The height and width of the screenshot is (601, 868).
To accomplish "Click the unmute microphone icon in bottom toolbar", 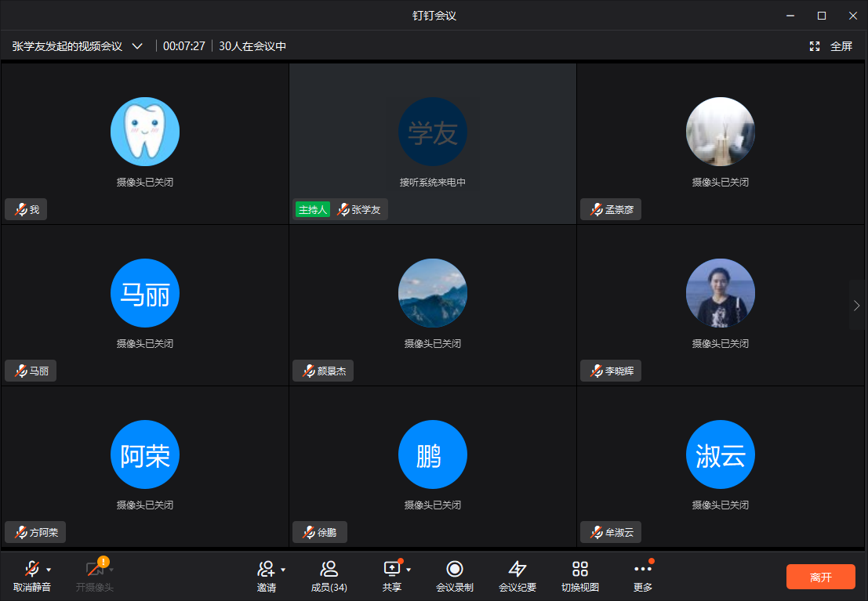I will (32, 569).
